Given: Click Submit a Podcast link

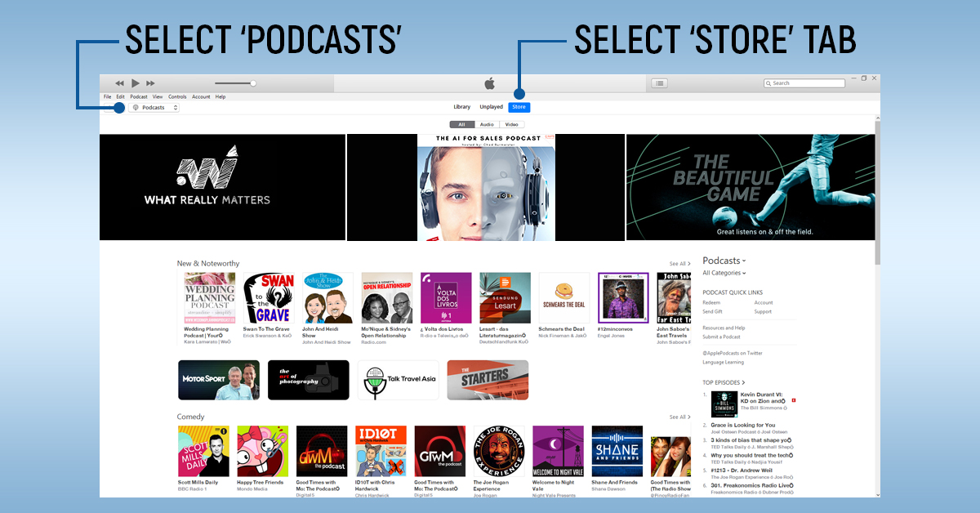Looking at the screenshot, I should (x=722, y=337).
